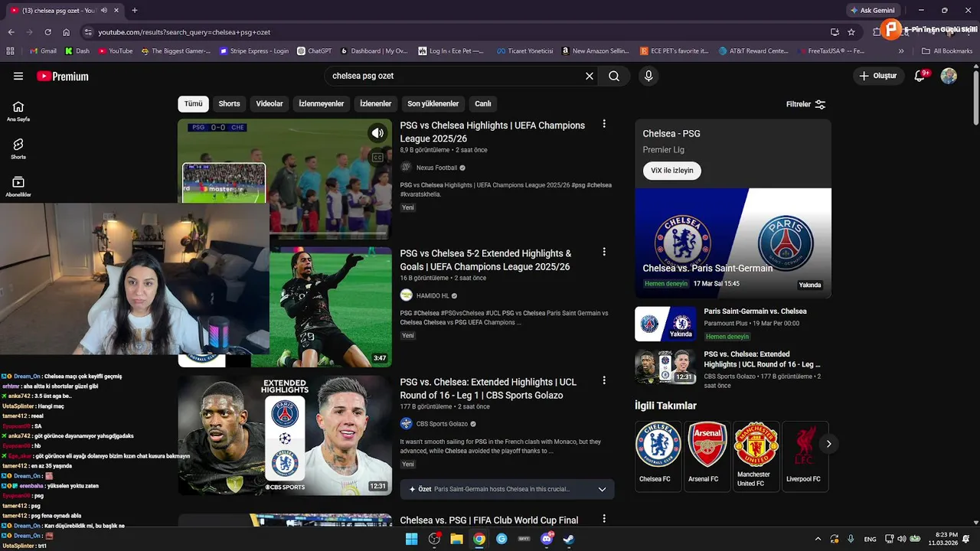Open options menu for Nexus Football video
The image size is (980, 551).
[604, 124]
